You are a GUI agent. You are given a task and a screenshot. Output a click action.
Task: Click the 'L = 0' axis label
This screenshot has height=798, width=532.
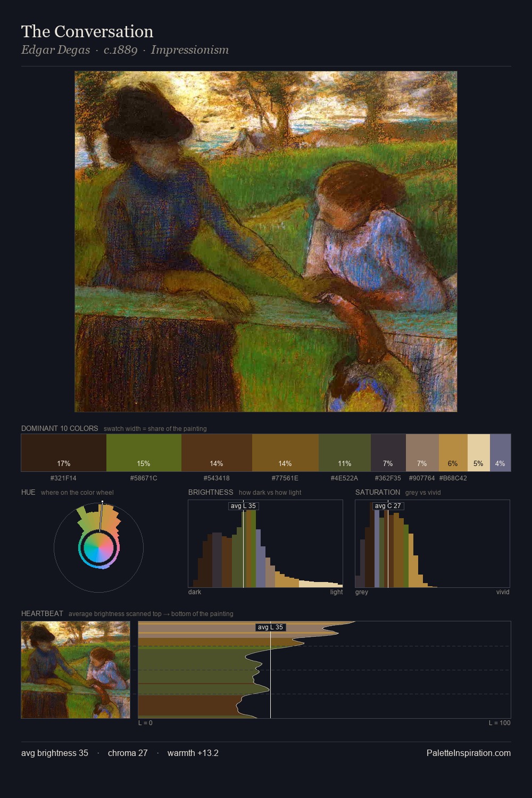pos(145,723)
